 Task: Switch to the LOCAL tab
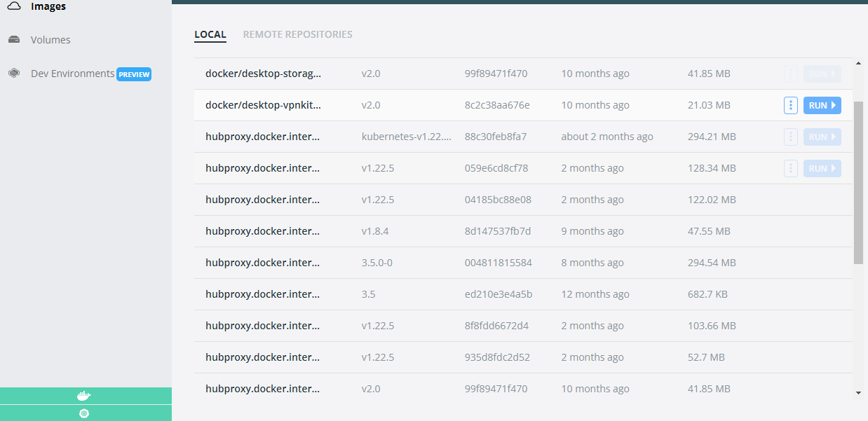click(210, 34)
